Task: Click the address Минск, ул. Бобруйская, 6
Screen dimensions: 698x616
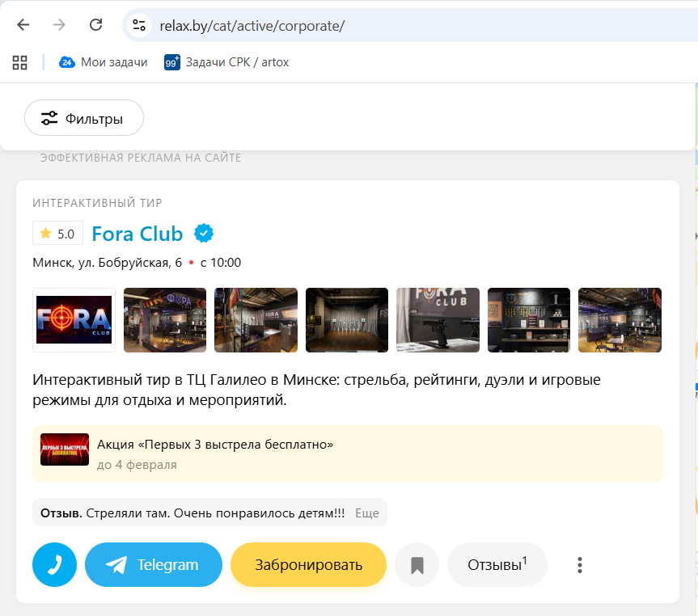Action: pyautogui.click(x=108, y=263)
